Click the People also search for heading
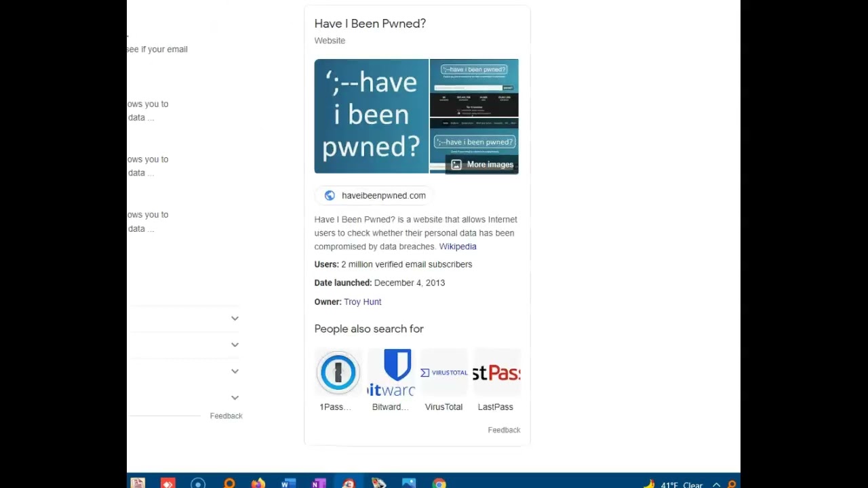 pos(369,329)
